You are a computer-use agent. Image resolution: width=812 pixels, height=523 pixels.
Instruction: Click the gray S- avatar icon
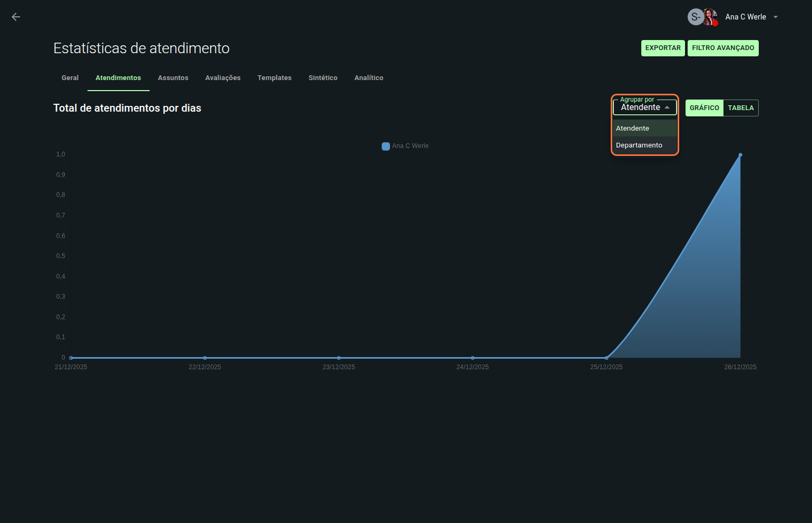pyautogui.click(x=695, y=17)
